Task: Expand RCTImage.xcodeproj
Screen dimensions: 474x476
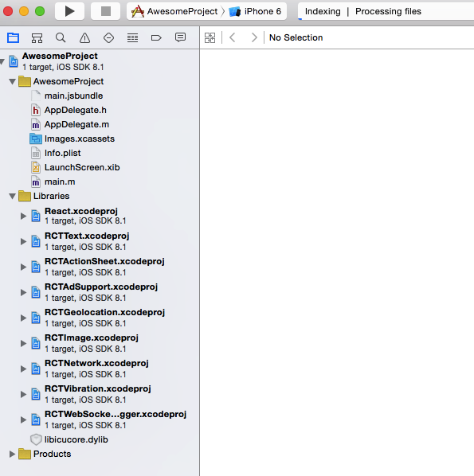Action: [23, 343]
